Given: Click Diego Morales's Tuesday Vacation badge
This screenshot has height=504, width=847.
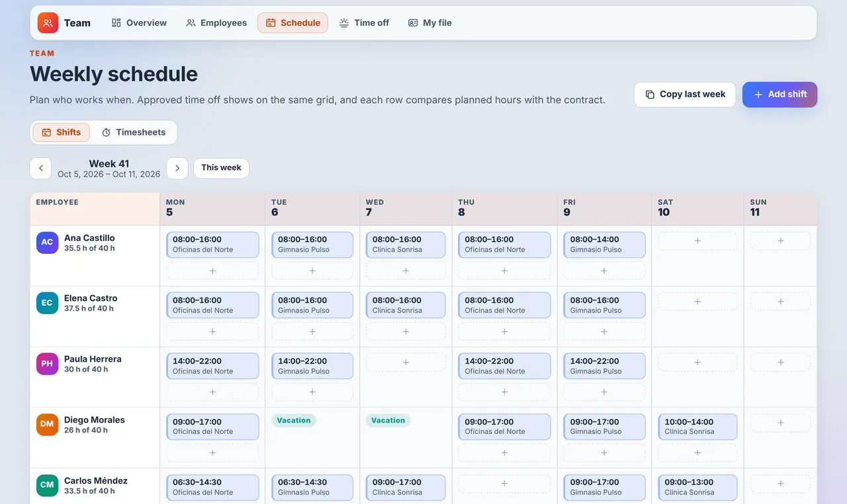Looking at the screenshot, I should pyautogui.click(x=294, y=420).
